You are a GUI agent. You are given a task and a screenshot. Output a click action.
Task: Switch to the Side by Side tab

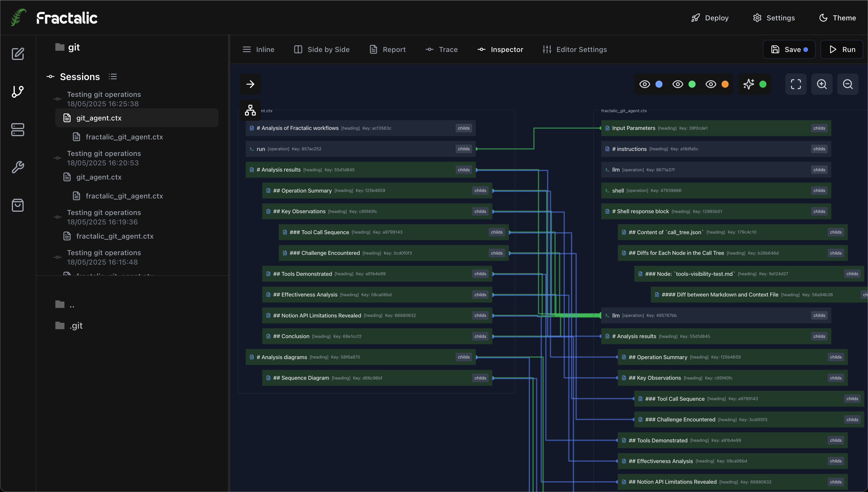click(322, 49)
